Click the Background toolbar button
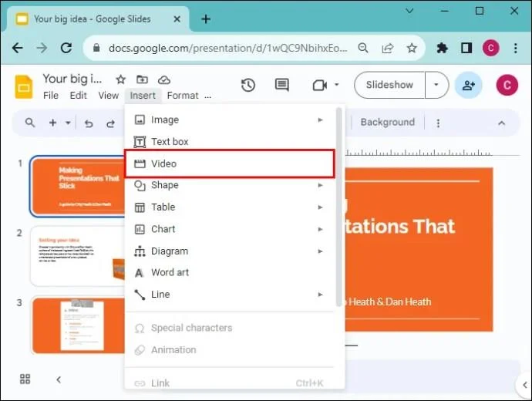 click(388, 122)
